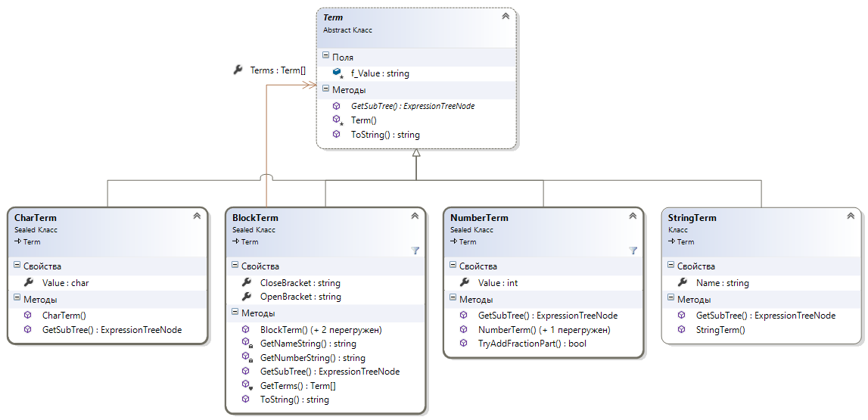The width and height of the screenshot is (868, 420).
Task: Click the filter icon in NumberTerm header
Action: tap(633, 250)
